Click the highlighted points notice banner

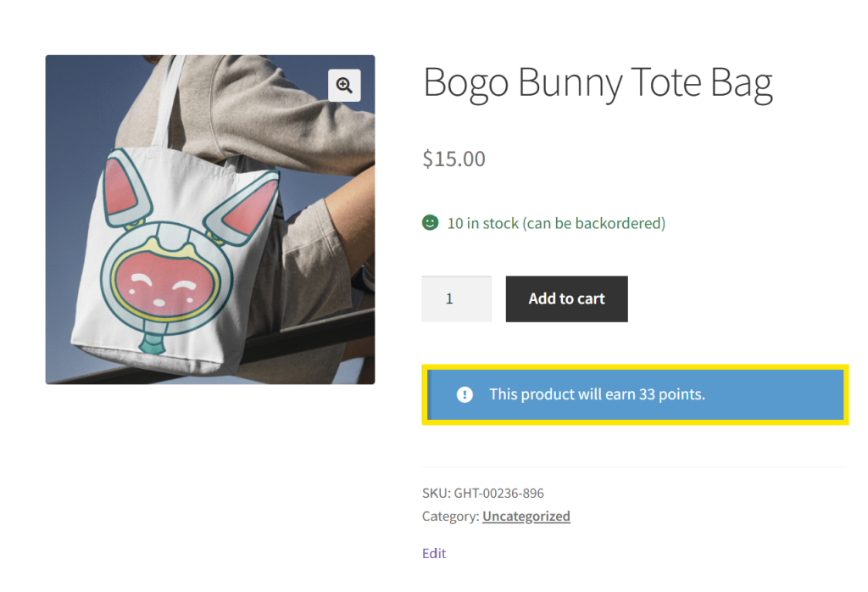pyautogui.click(x=634, y=394)
